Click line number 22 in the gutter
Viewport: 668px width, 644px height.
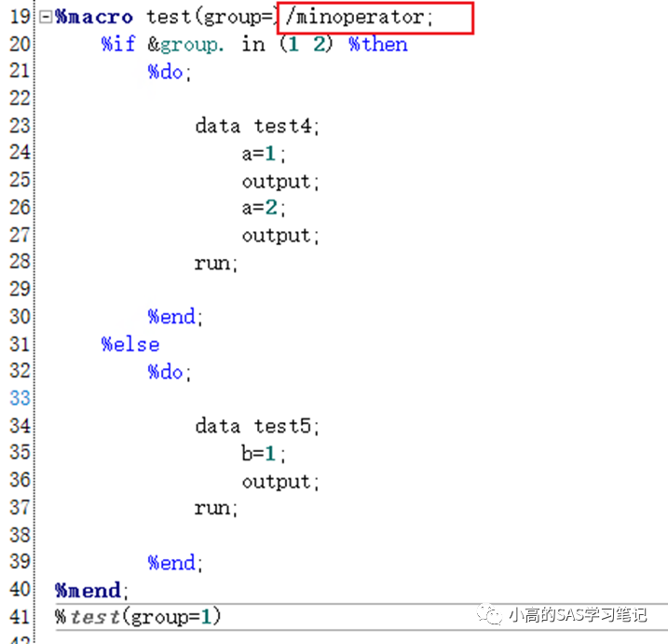(20, 99)
